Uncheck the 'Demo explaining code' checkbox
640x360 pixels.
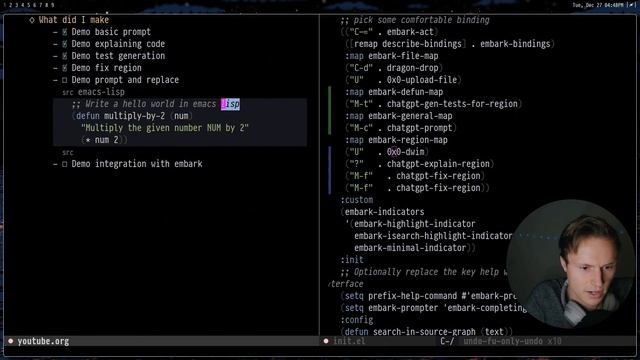pos(64,44)
